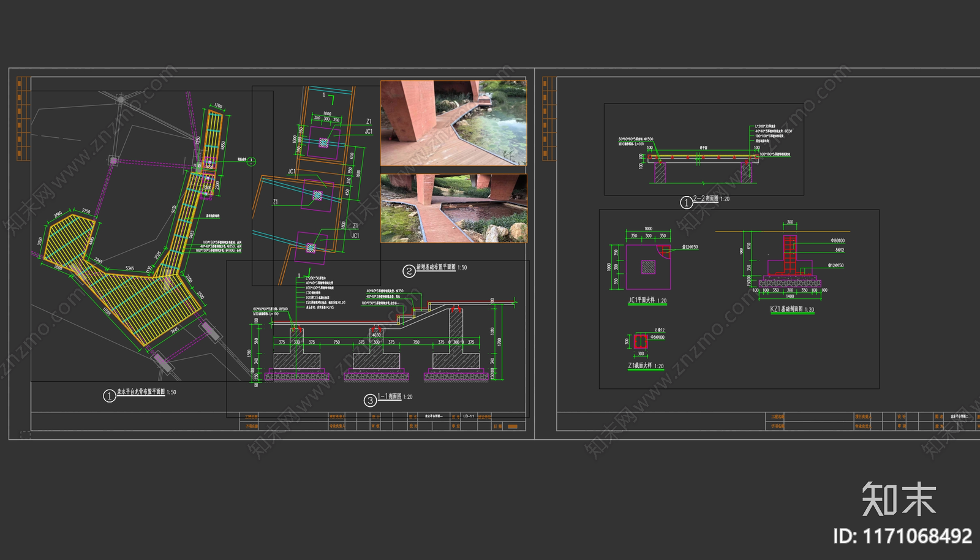980x560 pixels.
Task: Pick the 1700 dimension at the walkway top
Action: pyautogui.click(x=218, y=106)
